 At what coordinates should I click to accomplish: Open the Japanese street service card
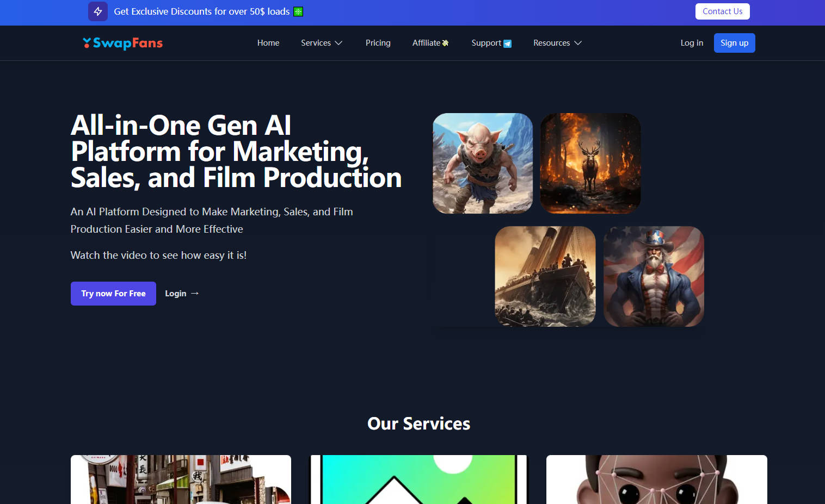[181, 479]
